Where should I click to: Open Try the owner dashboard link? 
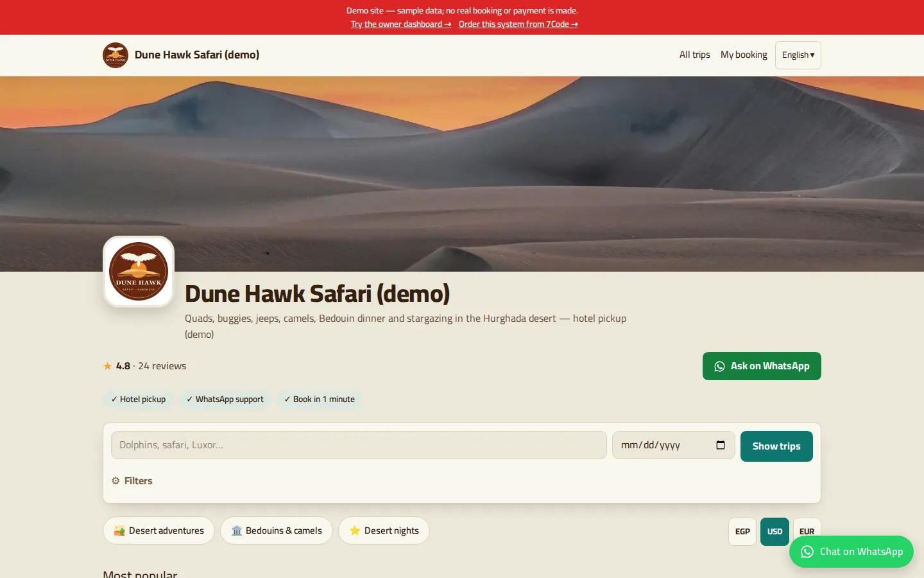(x=401, y=24)
